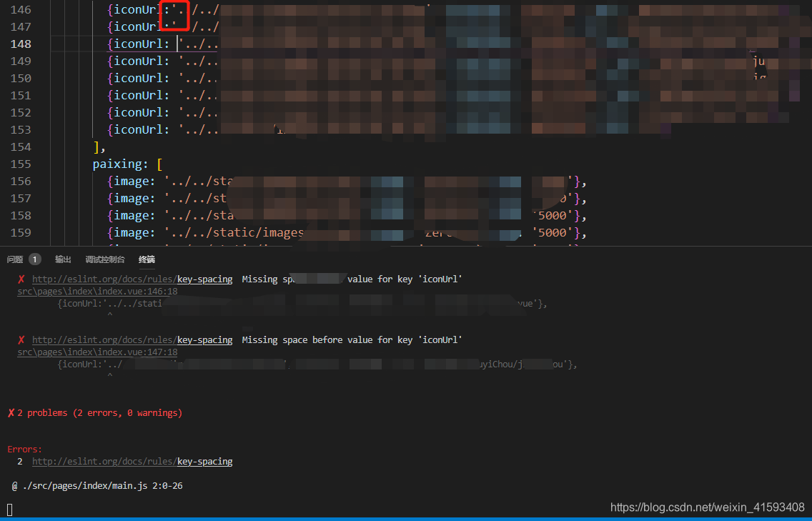Image resolution: width=812 pixels, height=521 pixels.
Task: Click the first 'Missing space before value' error message
Action: pos(352,279)
